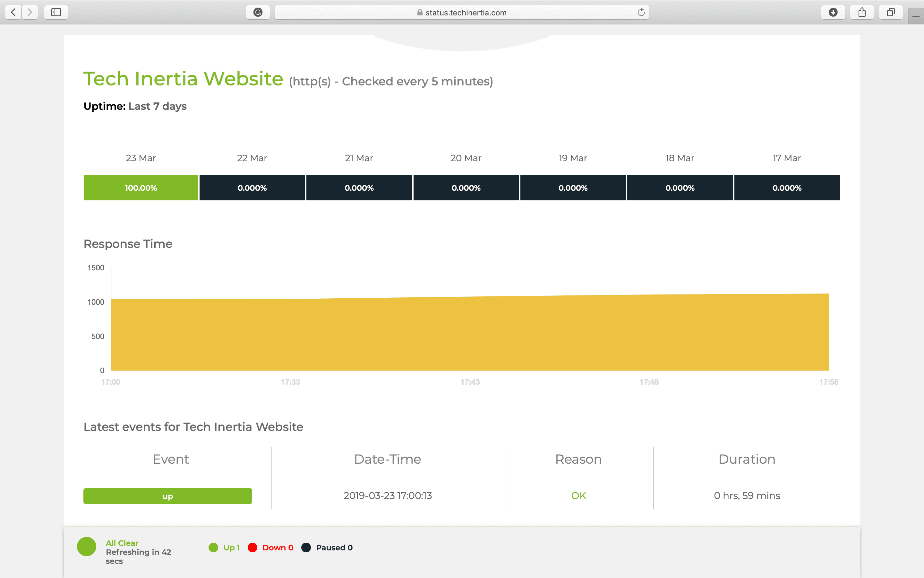Click the '0 hrs, 59 mins' duration
Screen dimensions: 924x578
(x=747, y=495)
